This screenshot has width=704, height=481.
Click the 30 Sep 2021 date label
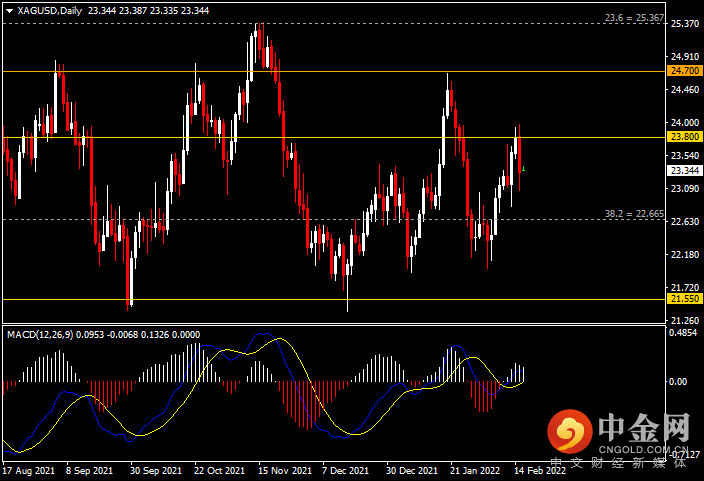point(156,471)
